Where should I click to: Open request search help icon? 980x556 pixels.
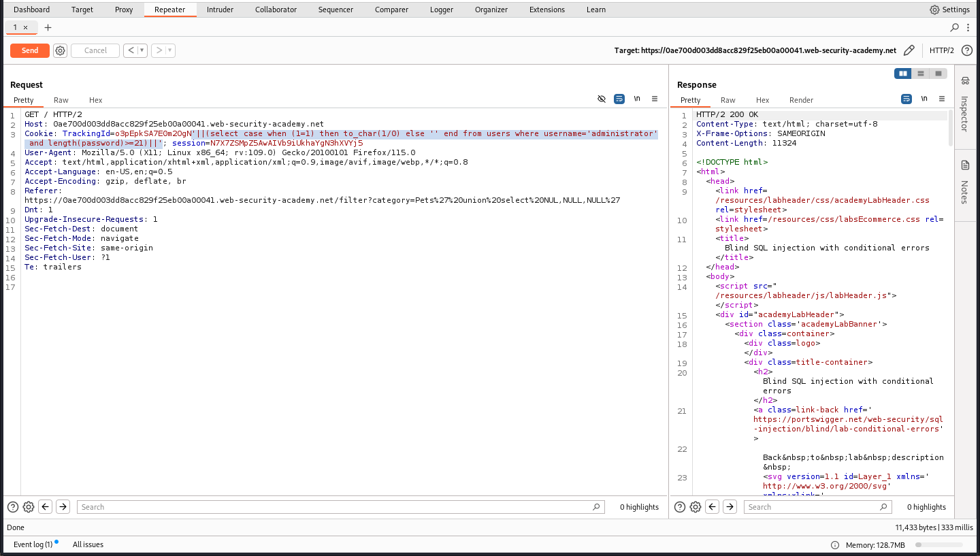tap(13, 507)
